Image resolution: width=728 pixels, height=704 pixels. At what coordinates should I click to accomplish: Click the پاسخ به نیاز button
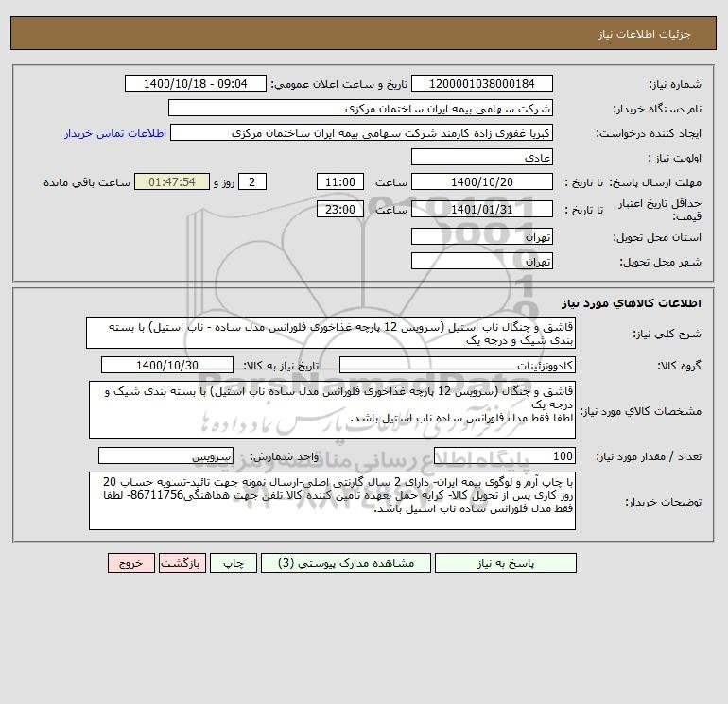506,563
